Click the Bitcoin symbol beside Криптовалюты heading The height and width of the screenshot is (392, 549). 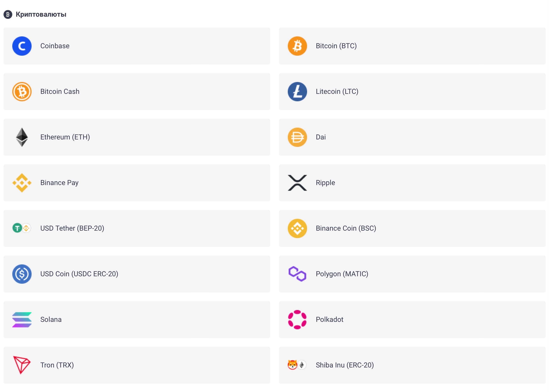click(x=8, y=14)
